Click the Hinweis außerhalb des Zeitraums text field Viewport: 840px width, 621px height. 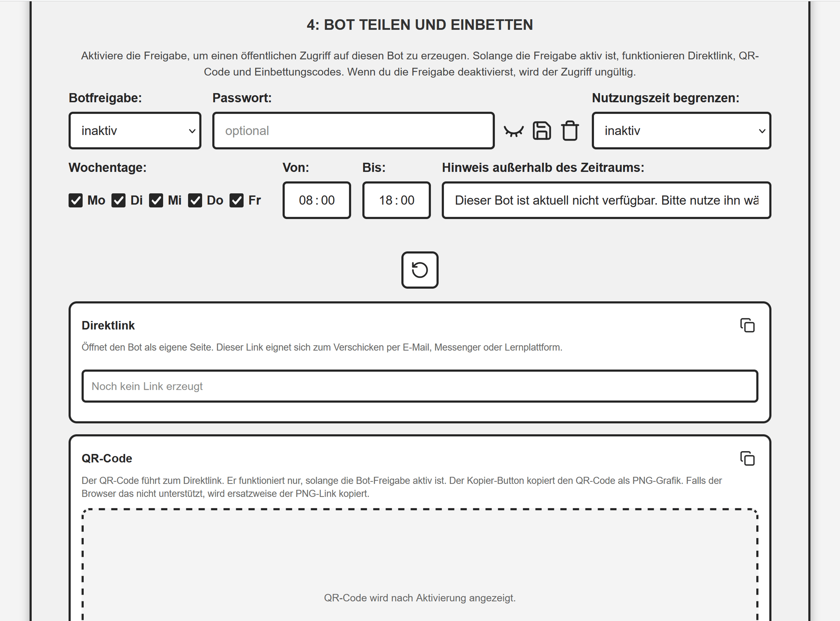coord(606,200)
